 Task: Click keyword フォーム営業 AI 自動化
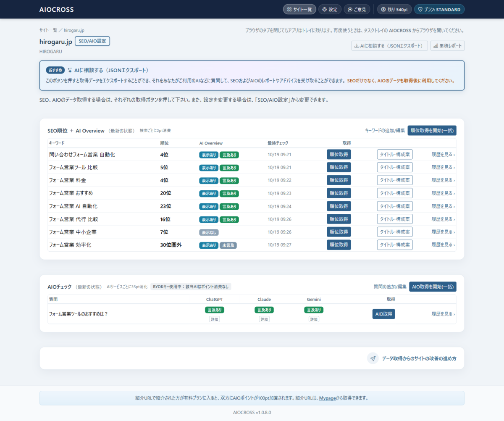coord(73,206)
